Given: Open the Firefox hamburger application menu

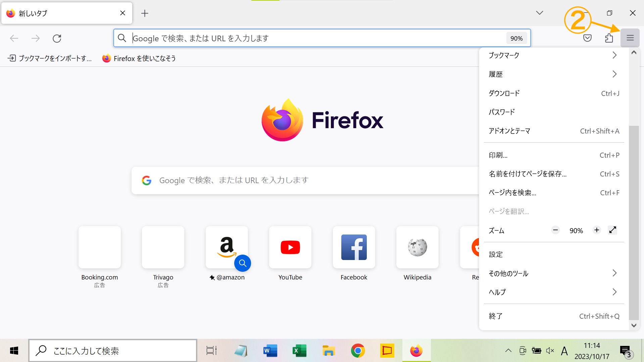Looking at the screenshot, I should tap(630, 38).
